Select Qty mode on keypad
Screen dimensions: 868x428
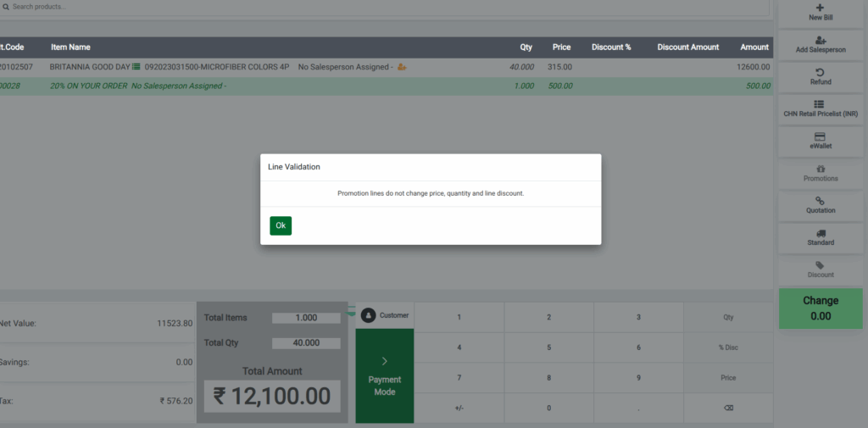pyautogui.click(x=728, y=317)
